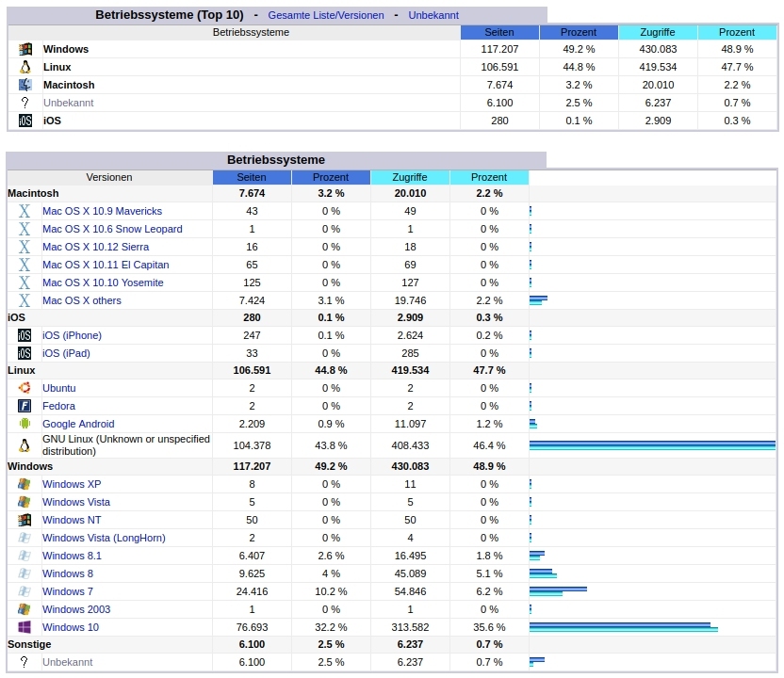Open the Mac OS X 10.10 Yosemite link

(x=103, y=282)
